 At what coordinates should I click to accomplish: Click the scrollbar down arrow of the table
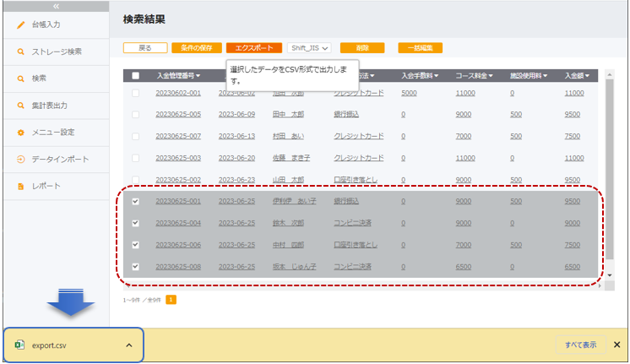[610, 275]
